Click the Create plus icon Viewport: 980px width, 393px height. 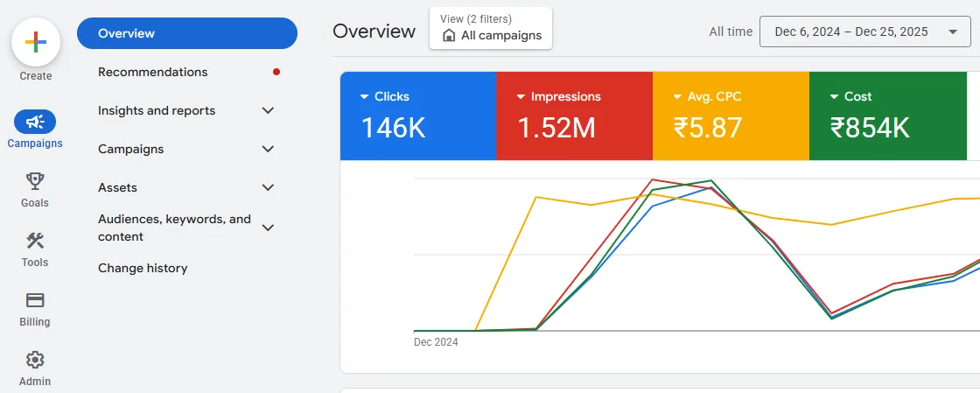pyautogui.click(x=36, y=41)
